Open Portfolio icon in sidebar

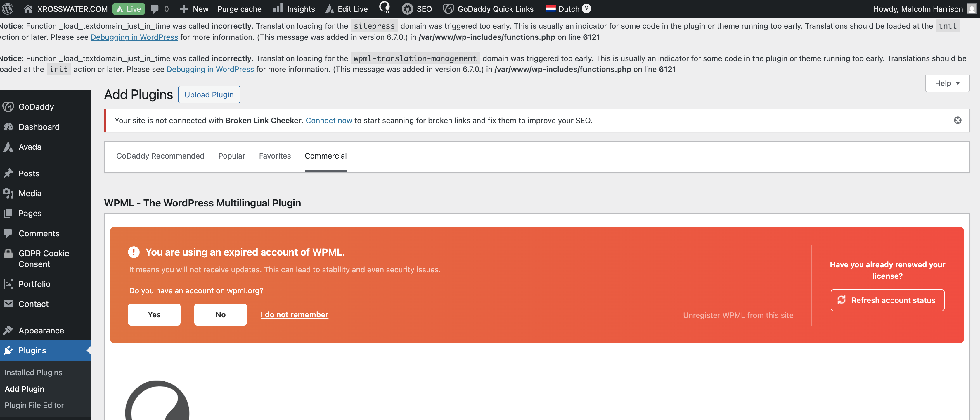[x=8, y=284]
